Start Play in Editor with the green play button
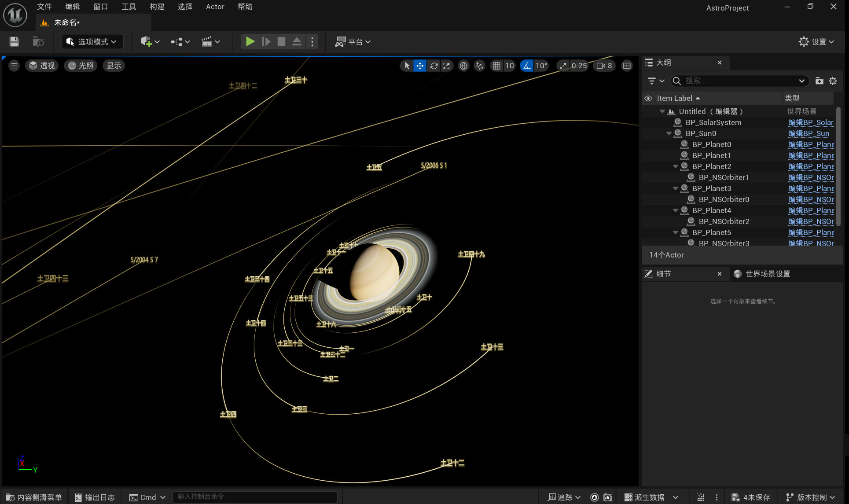 (250, 42)
